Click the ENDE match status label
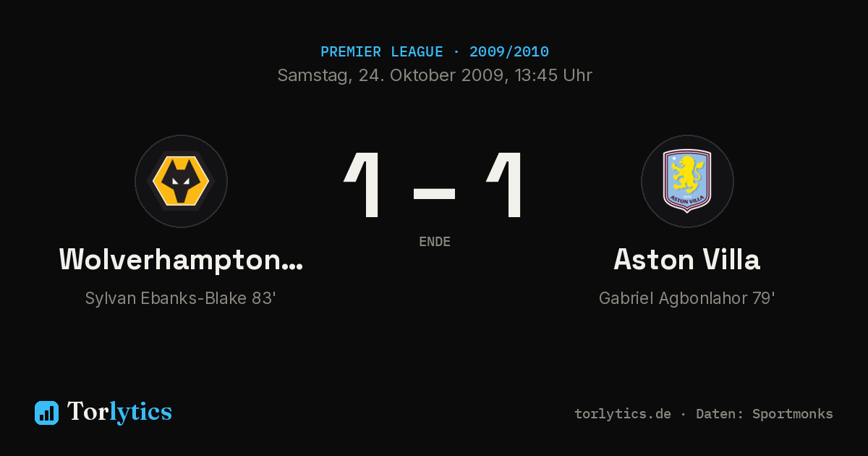 click(x=435, y=242)
